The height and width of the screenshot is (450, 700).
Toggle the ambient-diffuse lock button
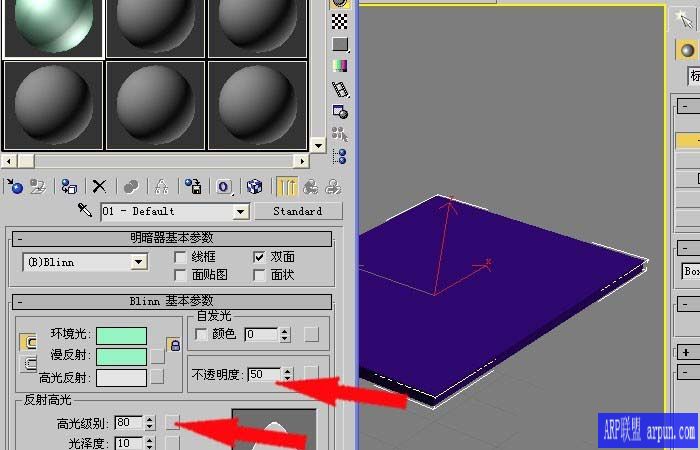(x=28, y=342)
